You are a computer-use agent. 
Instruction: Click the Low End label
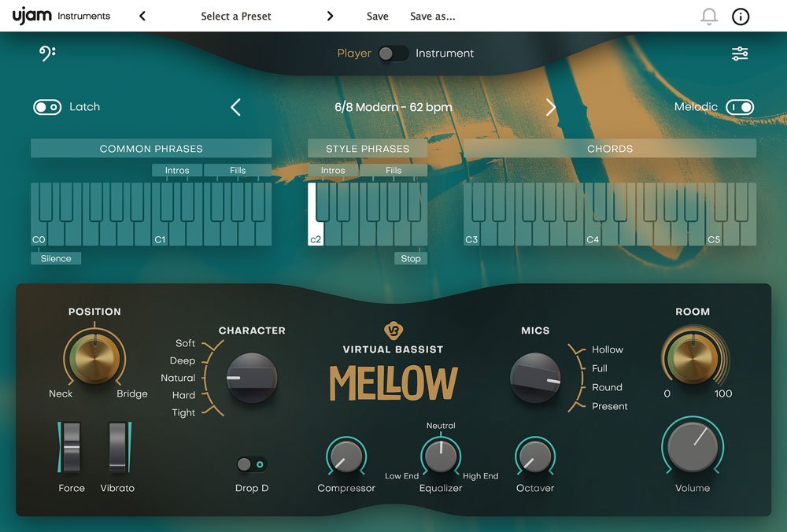[x=401, y=476]
